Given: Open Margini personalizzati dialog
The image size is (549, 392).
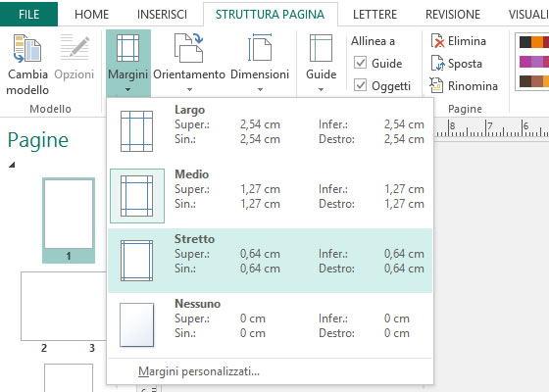Looking at the screenshot, I should point(199,371).
